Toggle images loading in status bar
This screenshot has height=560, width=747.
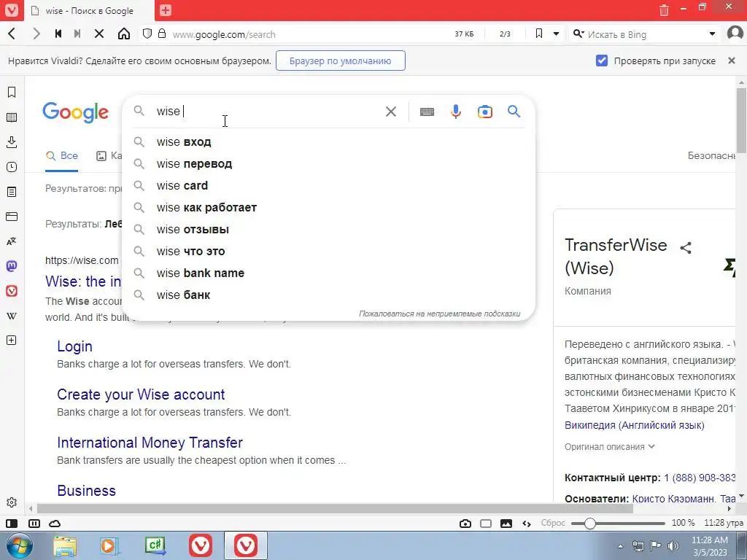(x=506, y=524)
